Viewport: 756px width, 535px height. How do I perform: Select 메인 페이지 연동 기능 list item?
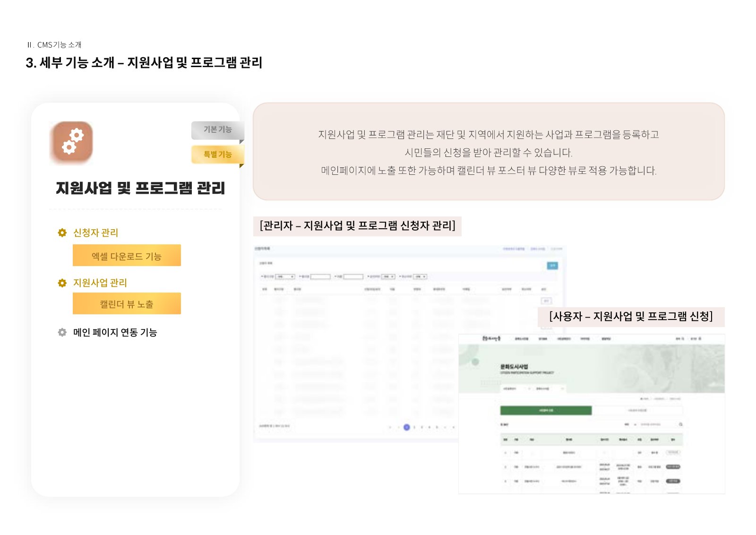tap(115, 332)
